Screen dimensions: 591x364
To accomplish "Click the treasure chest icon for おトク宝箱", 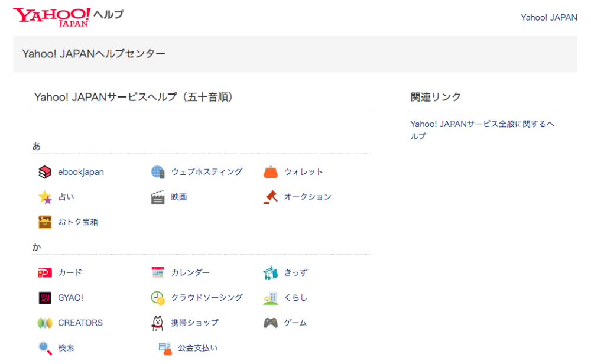I will 45,222.
